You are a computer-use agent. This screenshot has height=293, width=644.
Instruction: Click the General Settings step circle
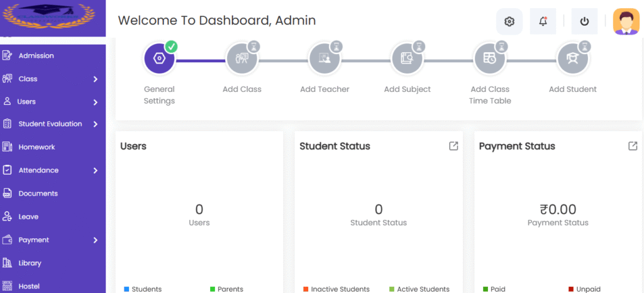(159, 58)
